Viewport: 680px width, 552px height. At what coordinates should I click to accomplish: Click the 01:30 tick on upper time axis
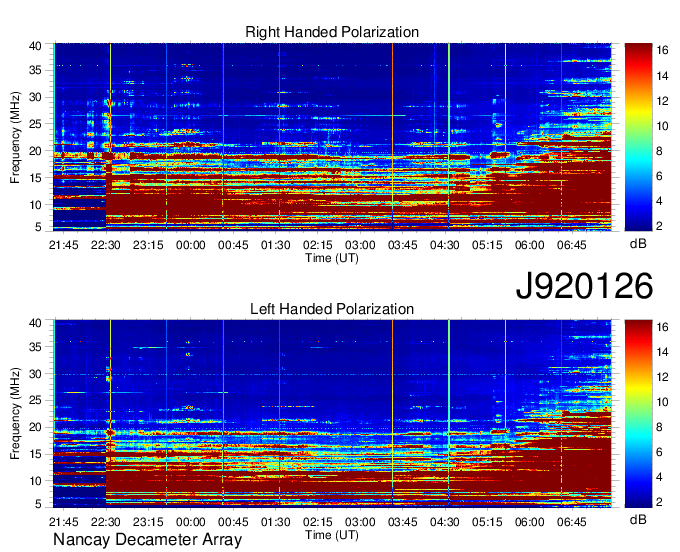click(275, 245)
